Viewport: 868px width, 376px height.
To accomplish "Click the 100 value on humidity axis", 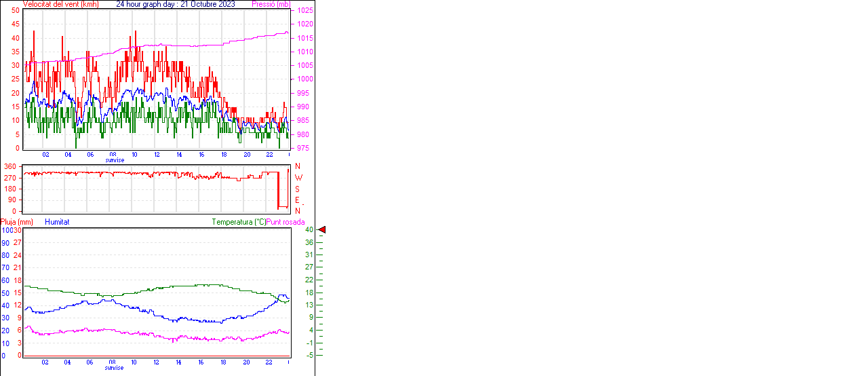I will (6, 230).
